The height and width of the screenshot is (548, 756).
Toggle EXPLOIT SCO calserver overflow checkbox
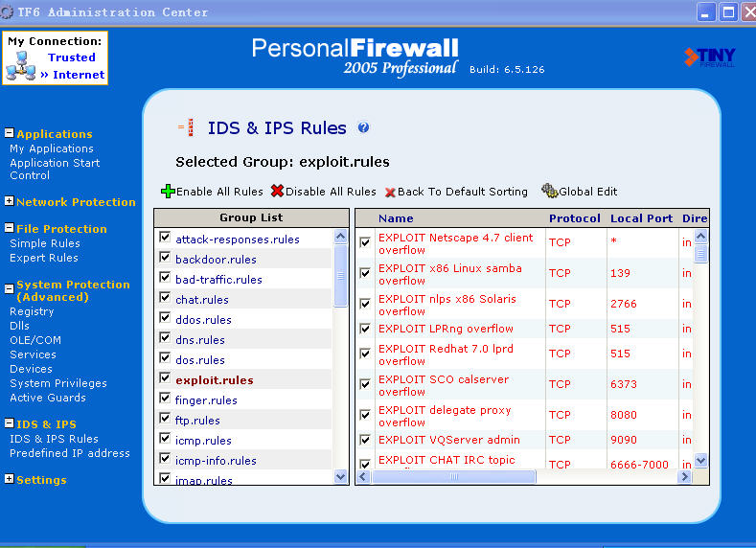pos(365,384)
